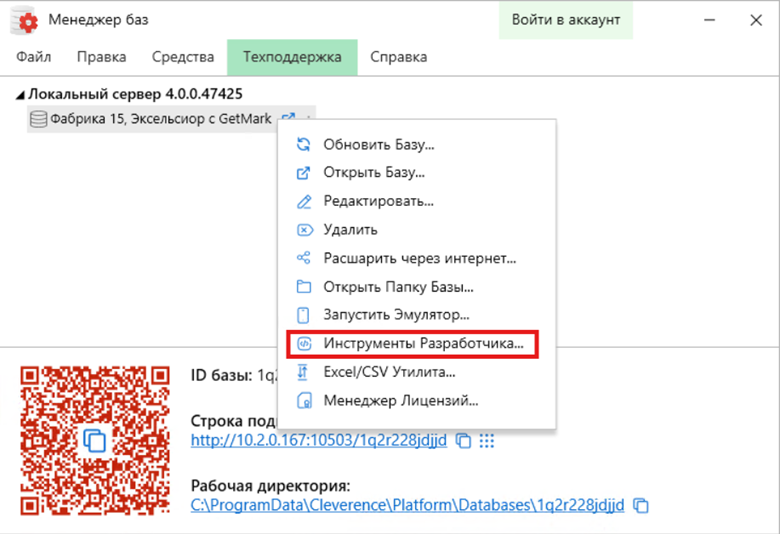Click the share icon for Расшарить через интернет
The height and width of the screenshot is (534, 780).
click(x=303, y=258)
